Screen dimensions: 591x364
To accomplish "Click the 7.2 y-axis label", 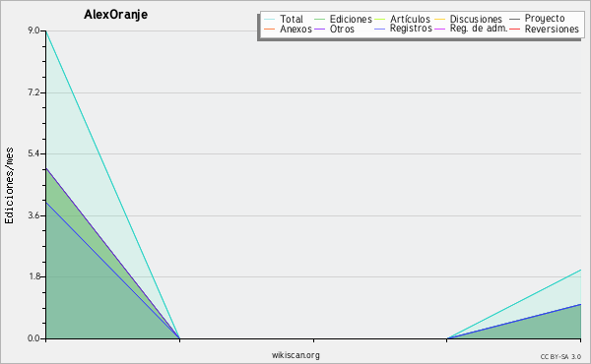I will [x=33, y=92].
